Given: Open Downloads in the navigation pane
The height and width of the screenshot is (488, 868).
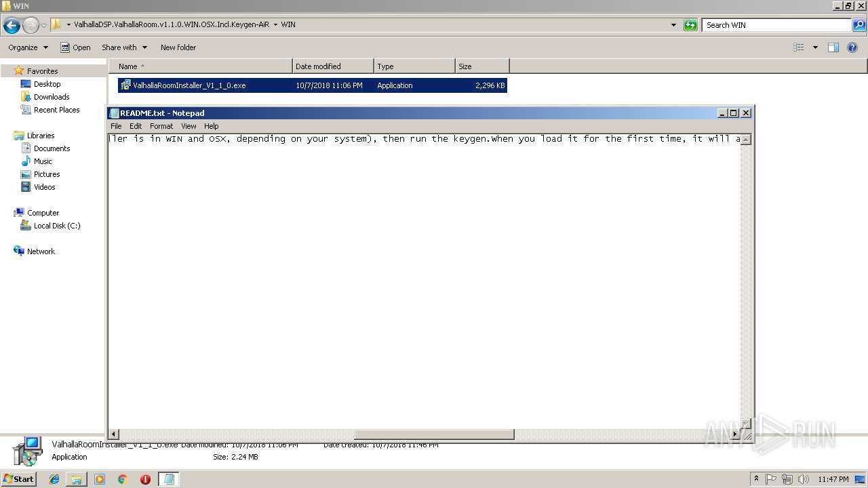Looking at the screenshot, I should pos(52,97).
